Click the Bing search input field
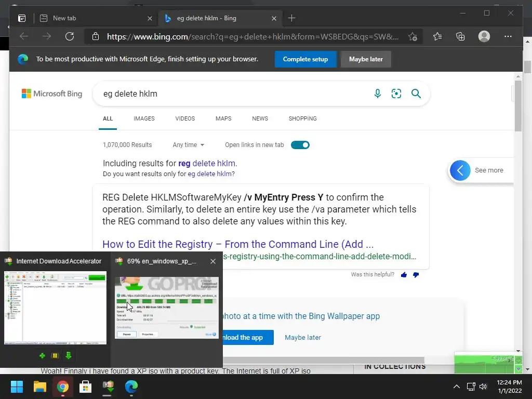The image size is (532, 399). point(234,94)
